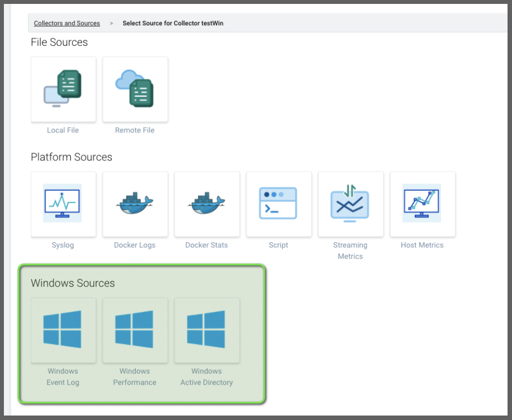The width and height of the screenshot is (512, 420).
Task: Click the Docker Stats label
Action: coord(206,245)
